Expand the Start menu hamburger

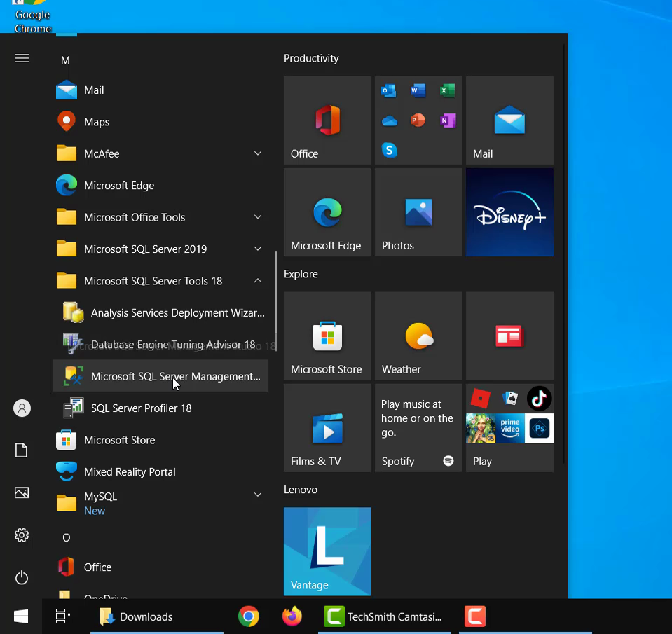[22, 58]
